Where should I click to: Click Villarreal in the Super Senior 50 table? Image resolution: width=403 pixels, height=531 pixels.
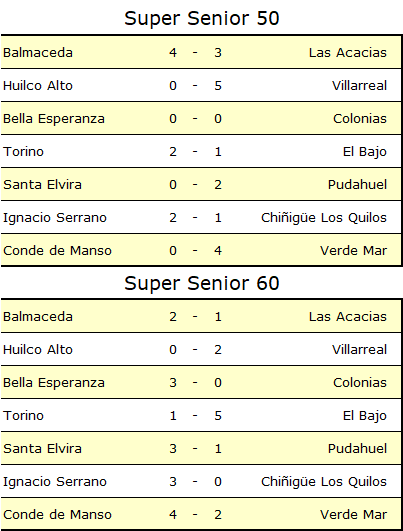(359, 85)
